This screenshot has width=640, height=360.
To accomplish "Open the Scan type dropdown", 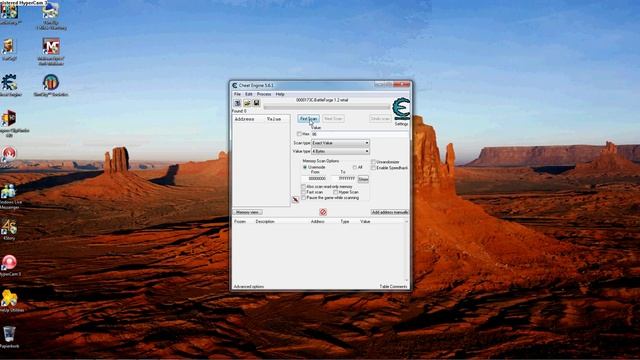I will [340, 143].
